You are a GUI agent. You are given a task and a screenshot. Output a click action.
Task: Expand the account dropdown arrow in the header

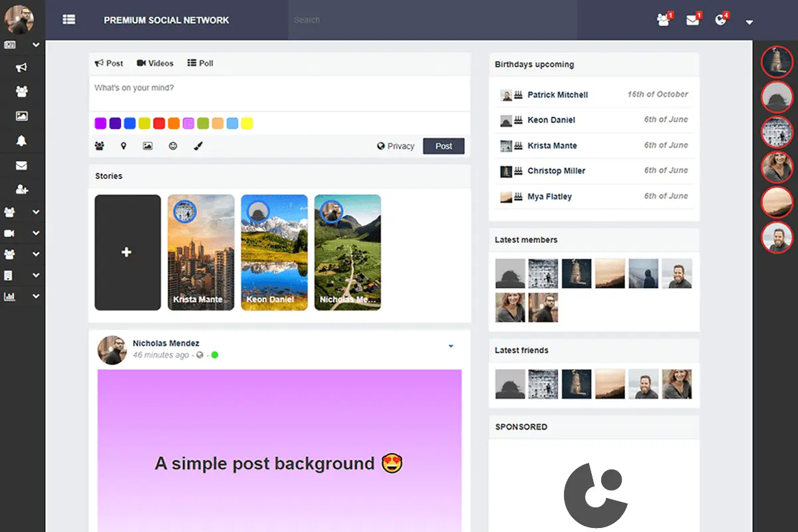[x=749, y=23]
